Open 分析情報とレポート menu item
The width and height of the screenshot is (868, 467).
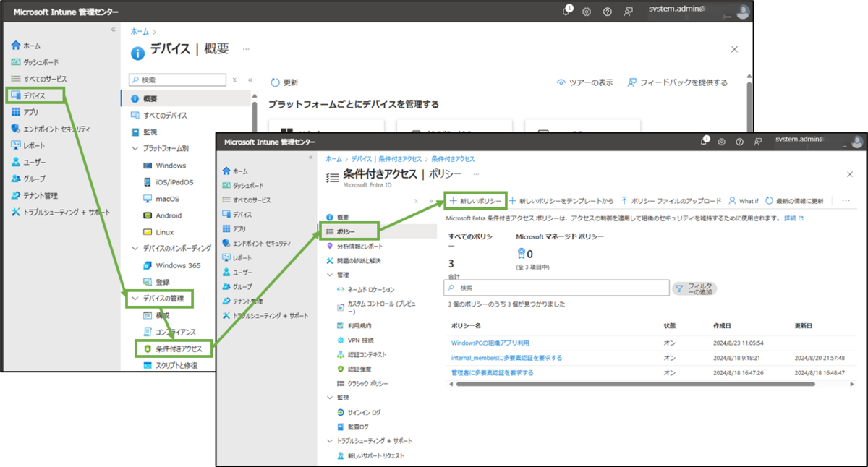click(x=354, y=246)
